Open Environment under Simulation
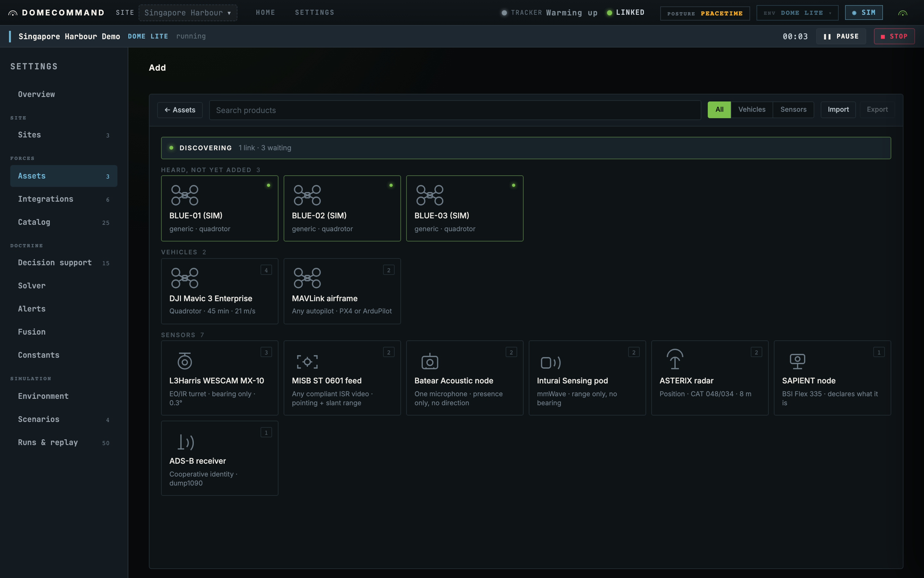Screen dimensions: 924x578 (64, 396)
